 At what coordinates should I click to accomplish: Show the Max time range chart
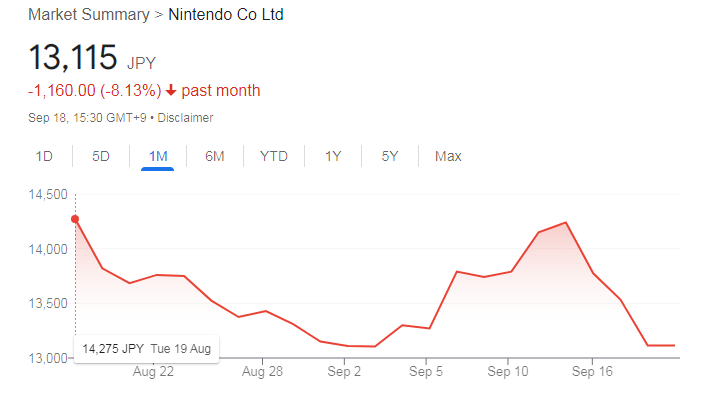448,156
